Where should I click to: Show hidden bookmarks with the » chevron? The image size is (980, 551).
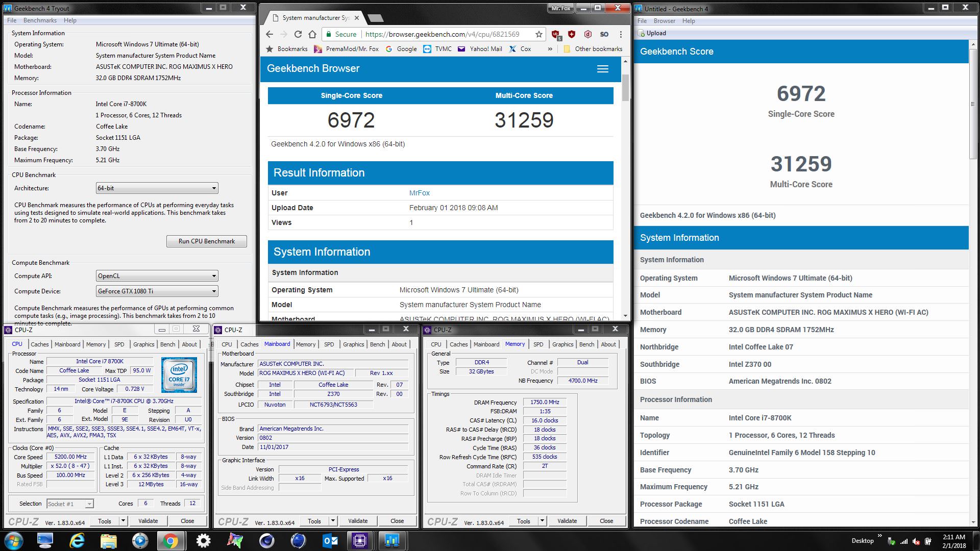(x=550, y=49)
